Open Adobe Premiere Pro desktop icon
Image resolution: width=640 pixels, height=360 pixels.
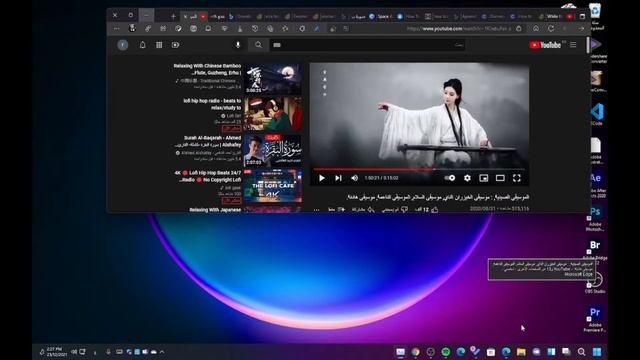595,319
